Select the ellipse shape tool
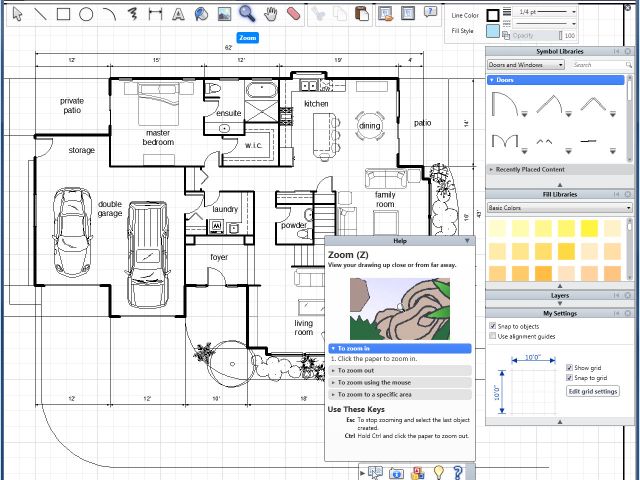Image resolution: width=640 pixels, height=480 pixels. click(86, 14)
